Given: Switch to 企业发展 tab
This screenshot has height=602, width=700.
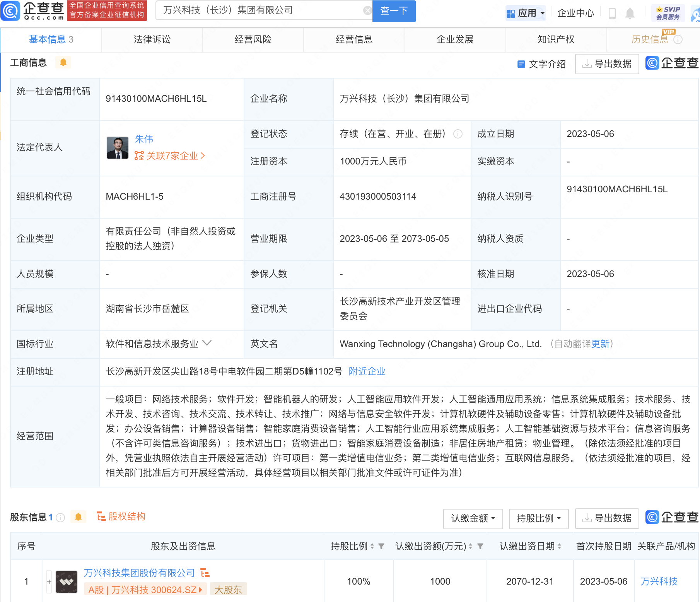Looking at the screenshot, I should coord(455,39).
